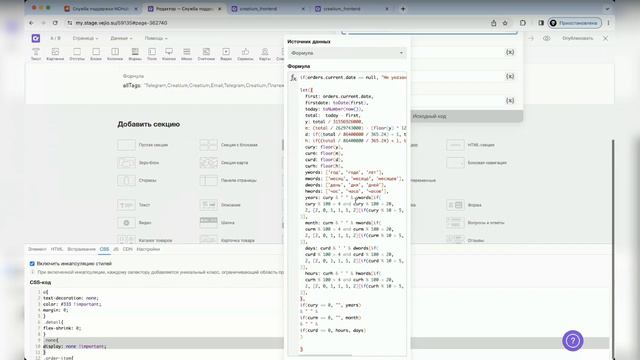Close the editor with X icon
The image size is (640, 360).
[x=605, y=38]
